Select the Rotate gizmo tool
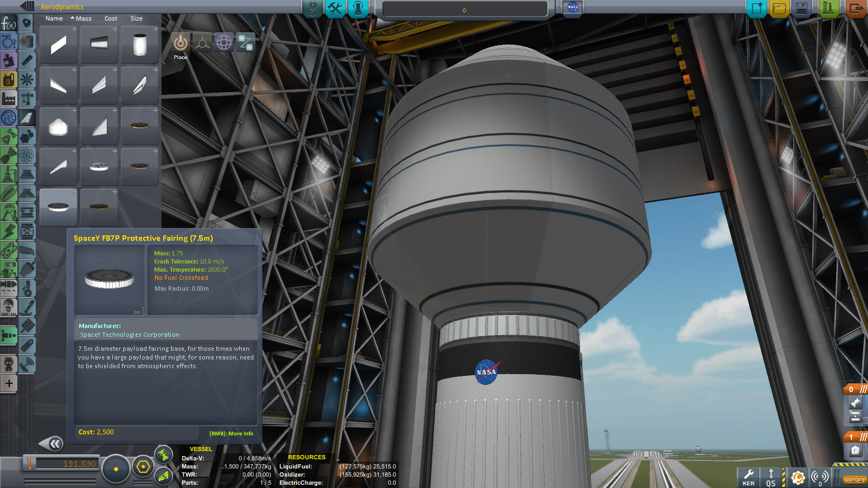868x488 pixels. (x=224, y=42)
